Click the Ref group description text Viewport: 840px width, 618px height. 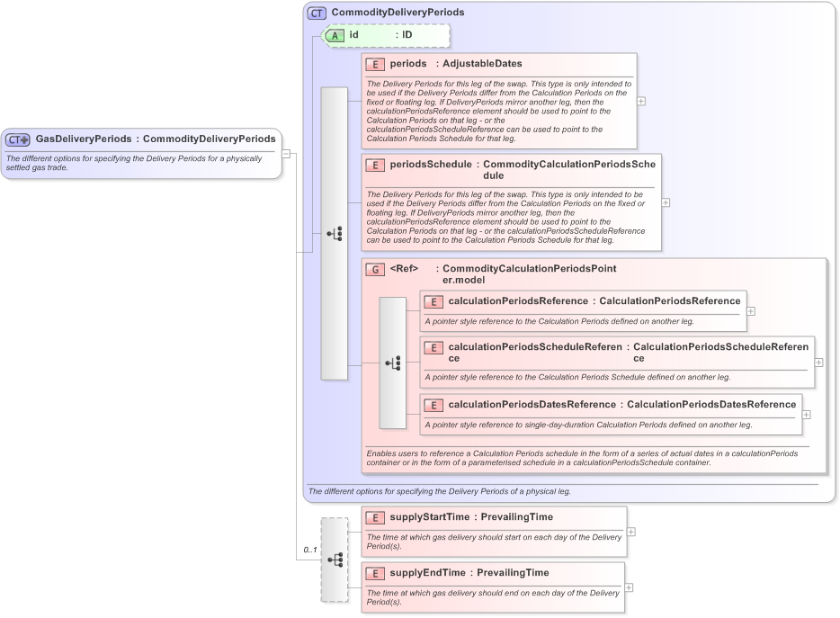582,458
